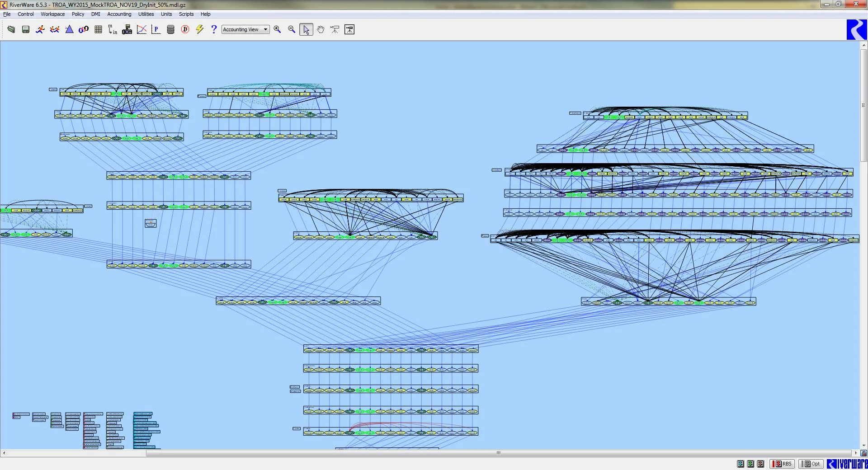Enable the hand pan tool
The image size is (868, 470).
tap(321, 29)
